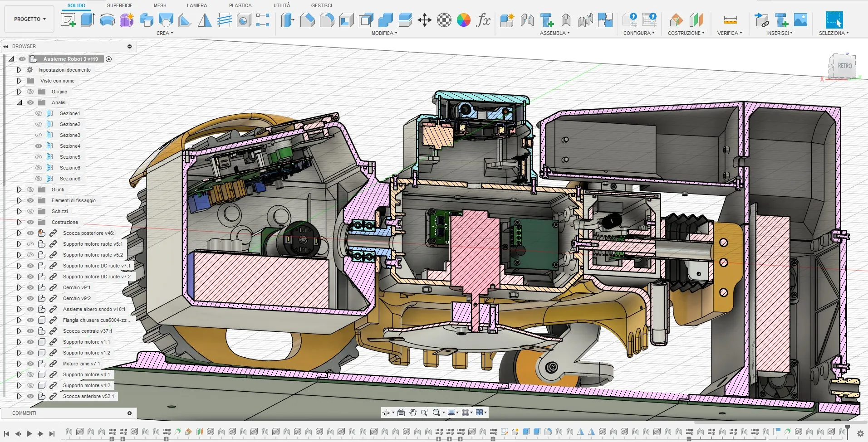
Task: Select the Measure ruler tool
Action: [730, 20]
